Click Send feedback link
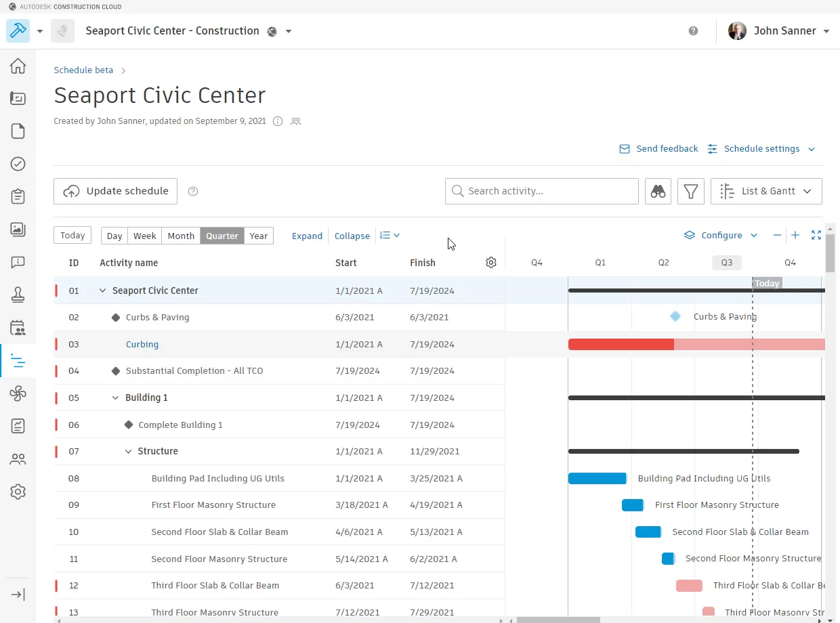 [x=659, y=149]
